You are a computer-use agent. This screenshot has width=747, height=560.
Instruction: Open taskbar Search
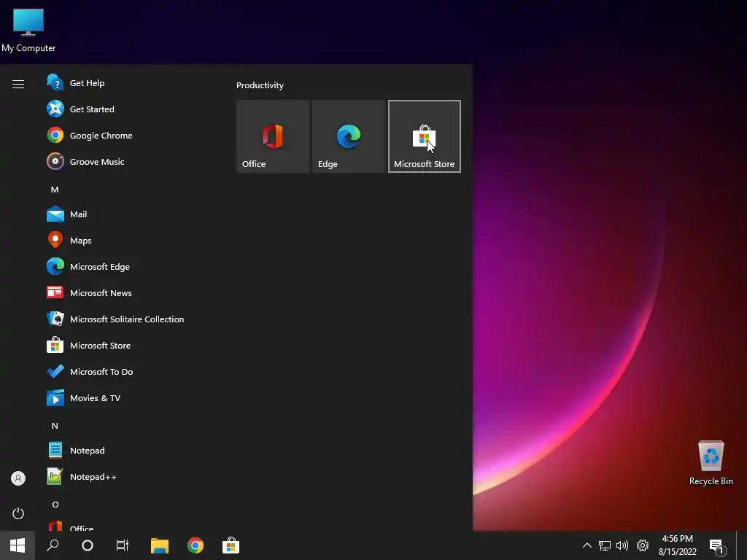pos(53,545)
